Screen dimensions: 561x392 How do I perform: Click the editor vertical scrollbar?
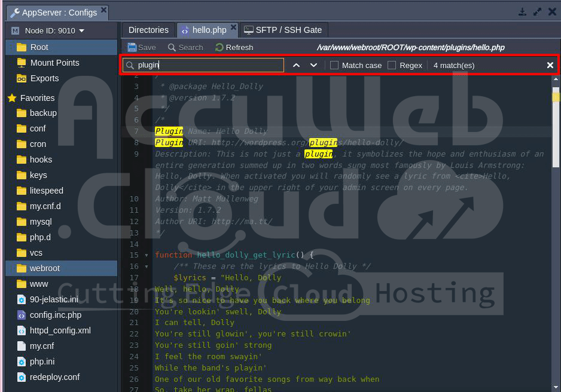[556, 179]
